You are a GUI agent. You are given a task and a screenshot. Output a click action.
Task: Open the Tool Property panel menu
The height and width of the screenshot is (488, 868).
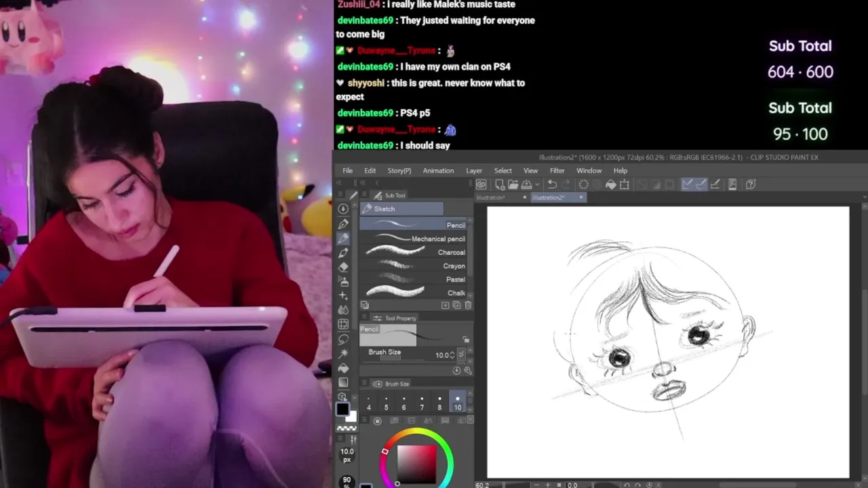coord(365,318)
